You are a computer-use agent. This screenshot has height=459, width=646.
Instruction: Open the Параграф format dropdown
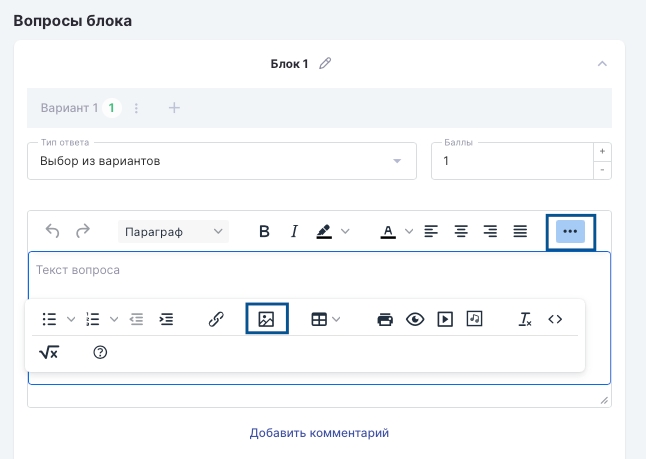click(x=173, y=232)
